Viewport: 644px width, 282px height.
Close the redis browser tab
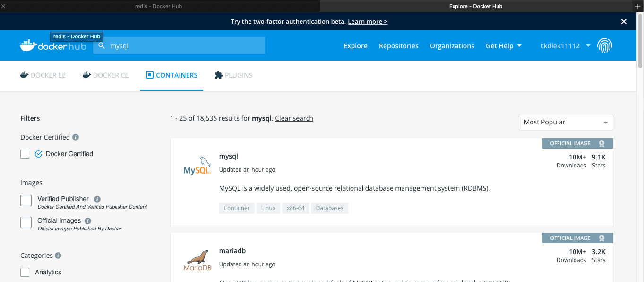point(4,6)
